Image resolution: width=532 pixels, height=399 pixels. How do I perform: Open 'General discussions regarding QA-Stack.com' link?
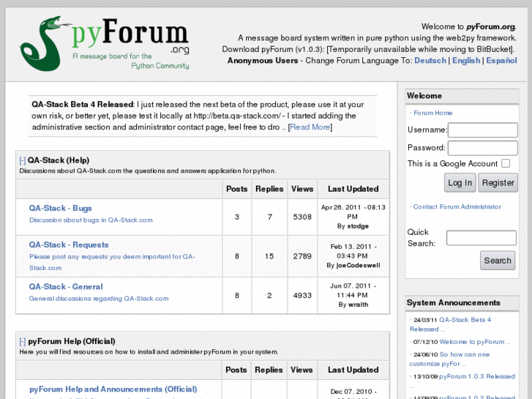point(99,299)
